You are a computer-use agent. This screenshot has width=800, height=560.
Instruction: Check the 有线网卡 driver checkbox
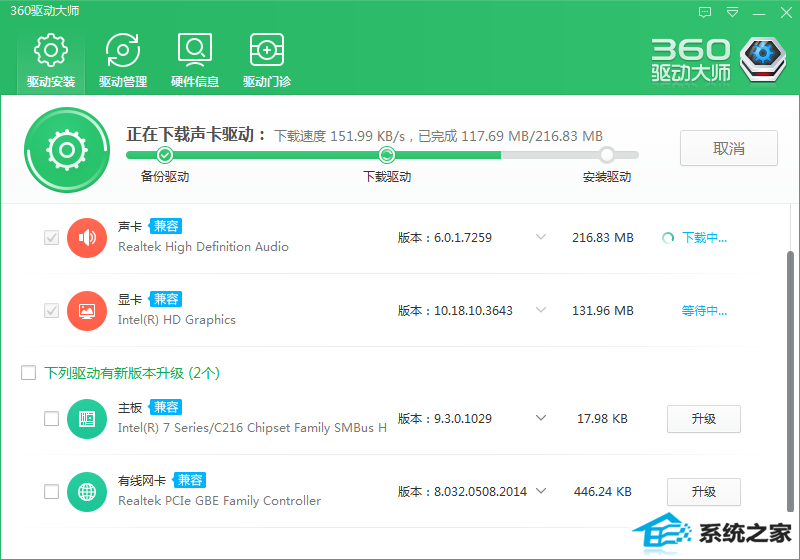(52, 491)
